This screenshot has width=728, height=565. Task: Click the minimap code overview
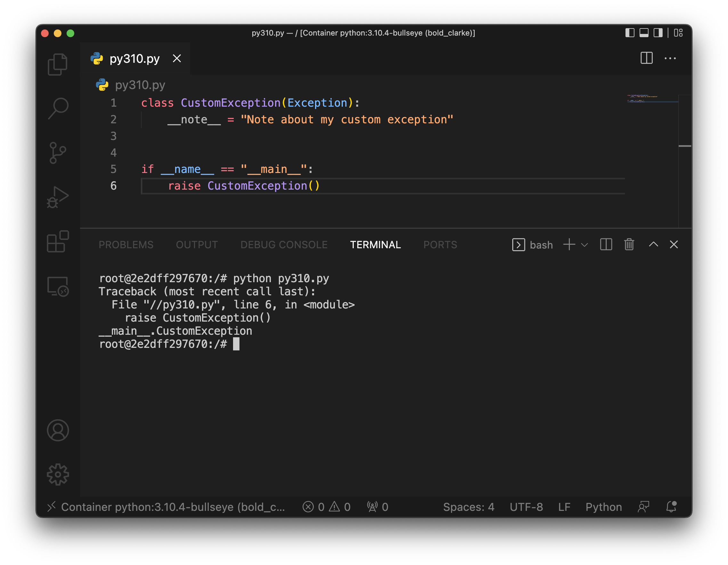(x=652, y=99)
